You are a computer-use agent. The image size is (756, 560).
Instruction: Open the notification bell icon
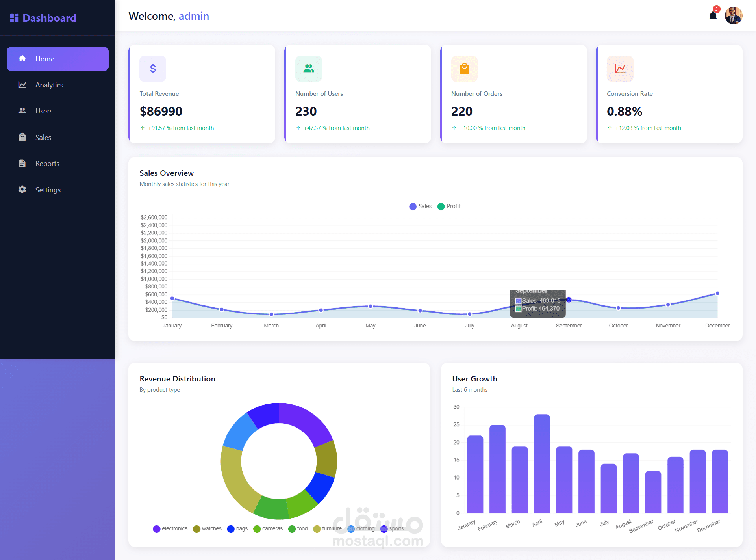point(713,16)
